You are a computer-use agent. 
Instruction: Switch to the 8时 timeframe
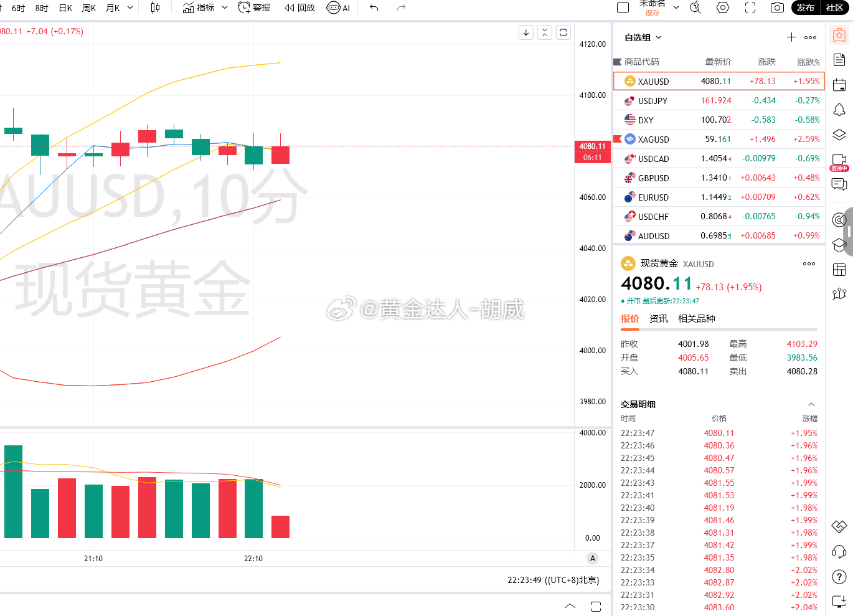[42, 8]
